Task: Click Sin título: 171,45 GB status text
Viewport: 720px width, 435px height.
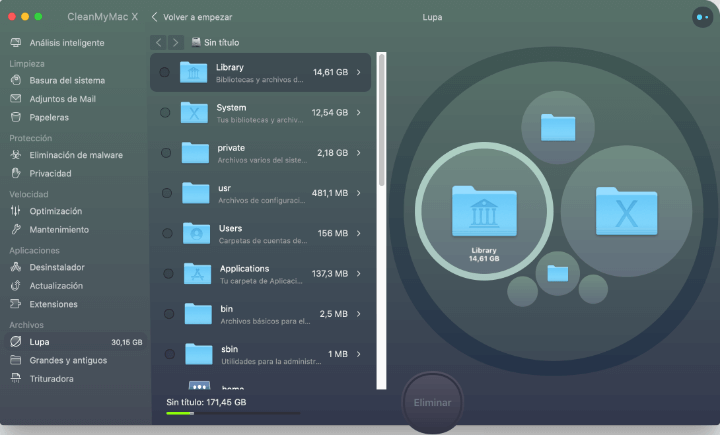Action: [206, 402]
